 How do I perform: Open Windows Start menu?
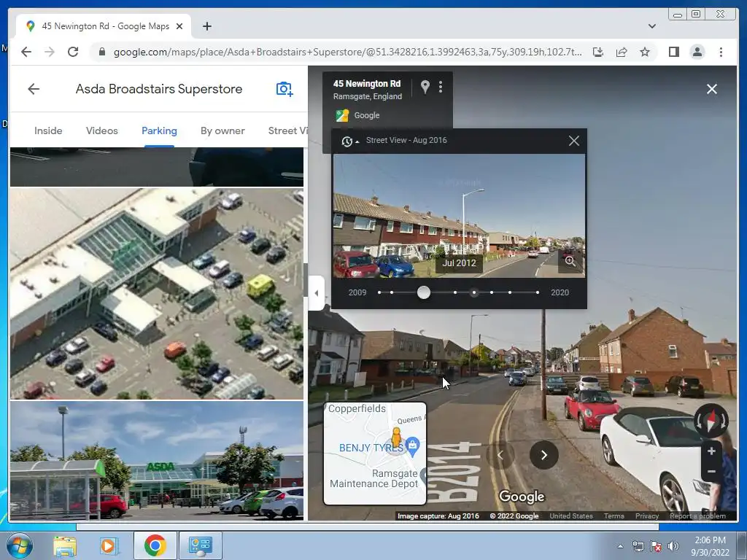tap(19, 545)
